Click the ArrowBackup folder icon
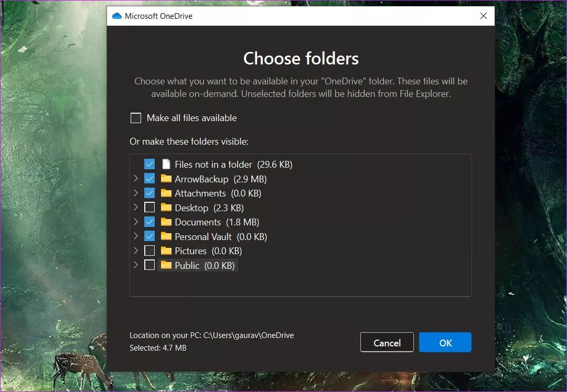 pos(166,179)
